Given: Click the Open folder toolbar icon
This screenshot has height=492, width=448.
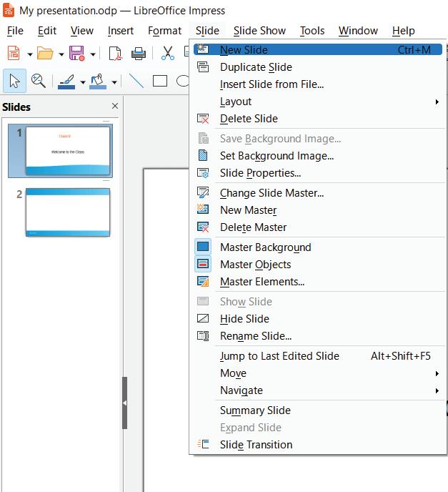Looking at the screenshot, I should pos(45,54).
